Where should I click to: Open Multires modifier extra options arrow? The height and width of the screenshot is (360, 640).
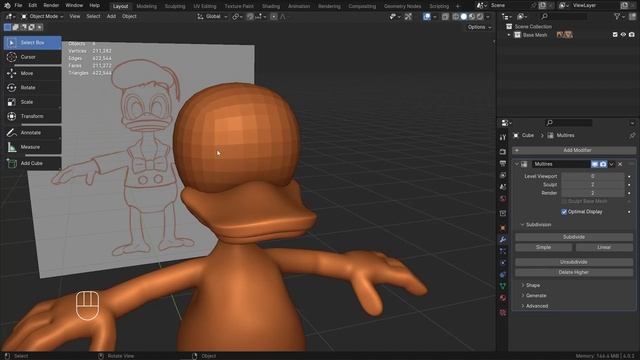pos(611,164)
